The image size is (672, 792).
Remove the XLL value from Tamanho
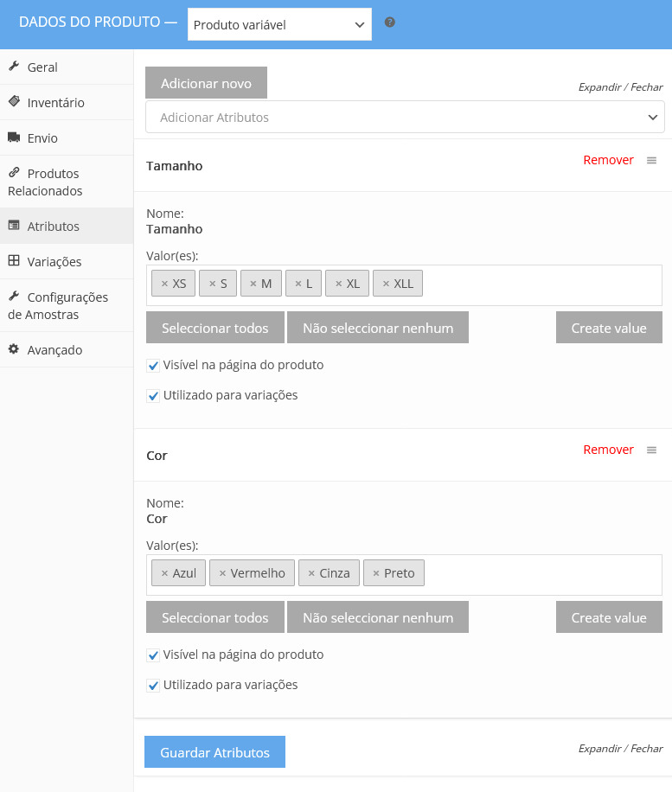click(x=386, y=284)
